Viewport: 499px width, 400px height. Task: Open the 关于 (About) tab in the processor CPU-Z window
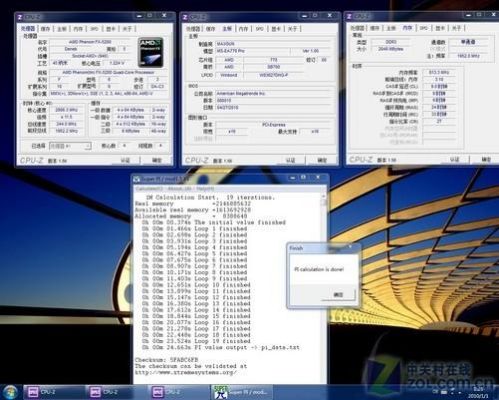tap(127, 29)
